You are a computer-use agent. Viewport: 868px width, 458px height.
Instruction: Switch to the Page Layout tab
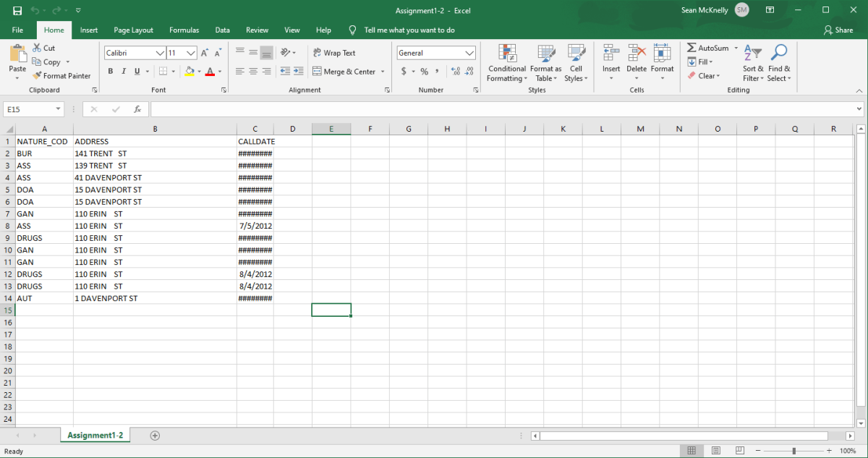(133, 30)
